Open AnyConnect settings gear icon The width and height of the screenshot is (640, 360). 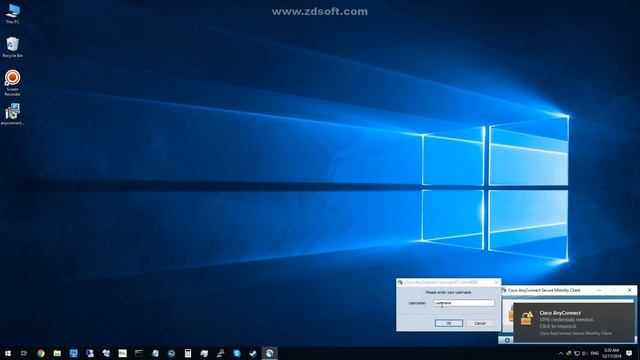(x=507, y=340)
